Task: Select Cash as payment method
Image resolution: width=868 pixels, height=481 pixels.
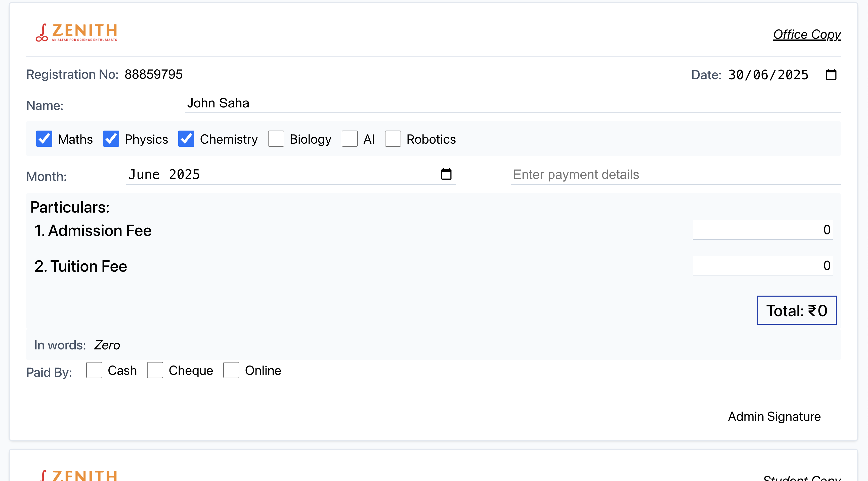Action: pyautogui.click(x=94, y=370)
